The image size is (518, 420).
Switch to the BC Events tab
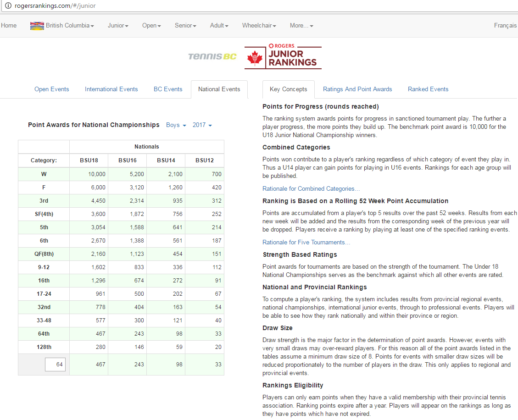(168, 89)
